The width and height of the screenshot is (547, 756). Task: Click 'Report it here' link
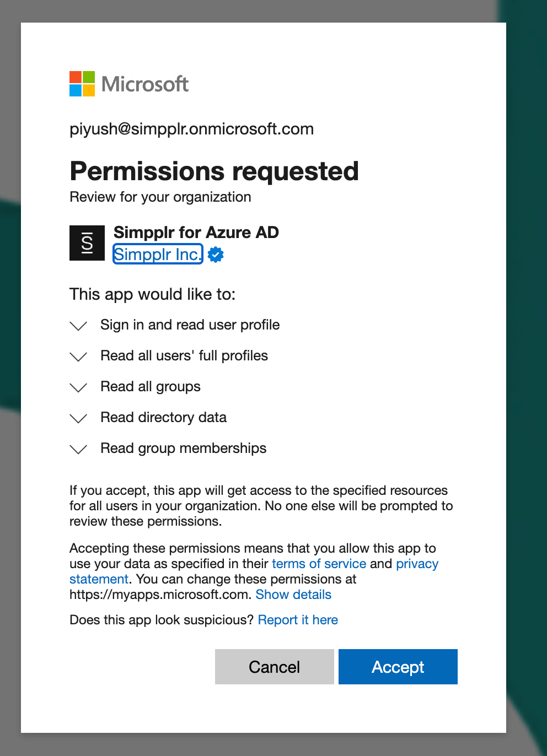tap(298, 620)
